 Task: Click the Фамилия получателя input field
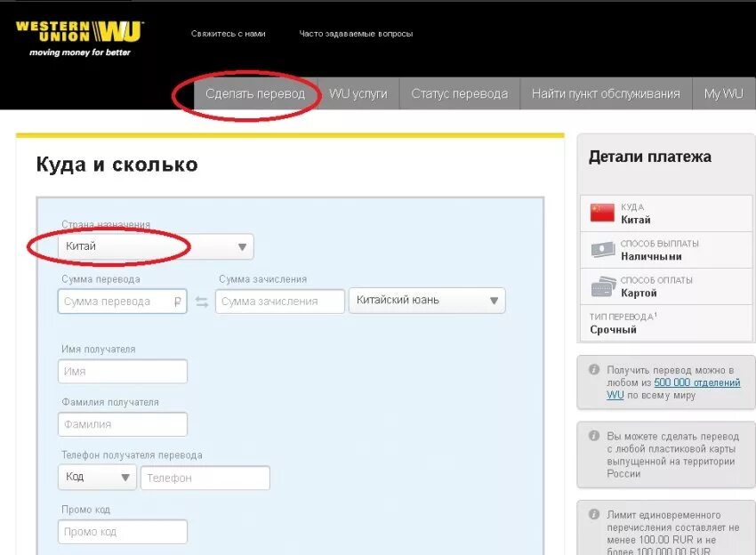(123, 424)
